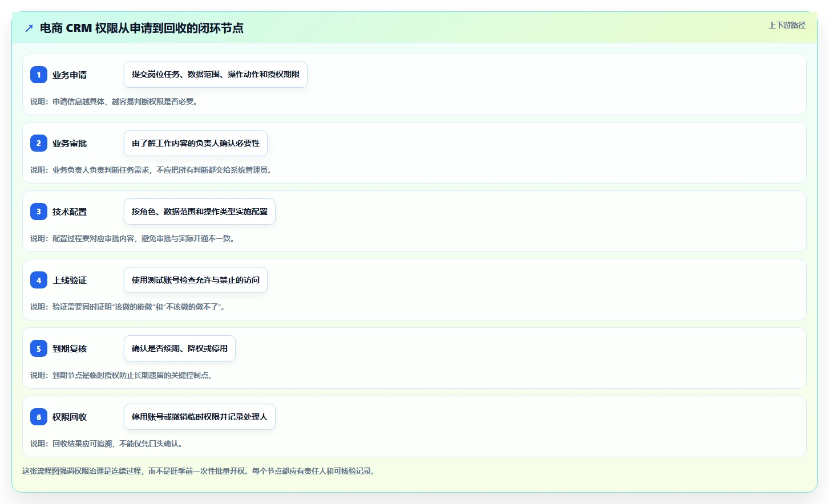The image size is (829, 504).
Task: Click the footer summary 这张流程图强调权限治理是连续过程
Action: (199, 471)
